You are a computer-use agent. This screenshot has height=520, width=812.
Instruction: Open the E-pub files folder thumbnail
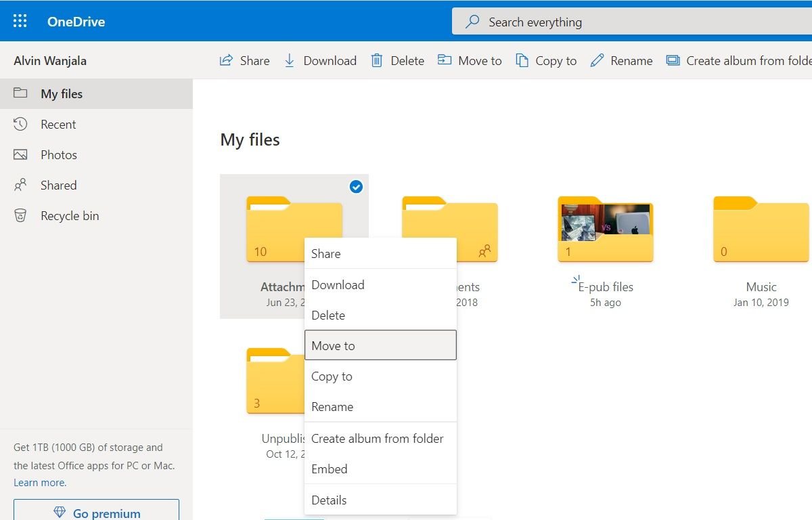click(605, 229)
